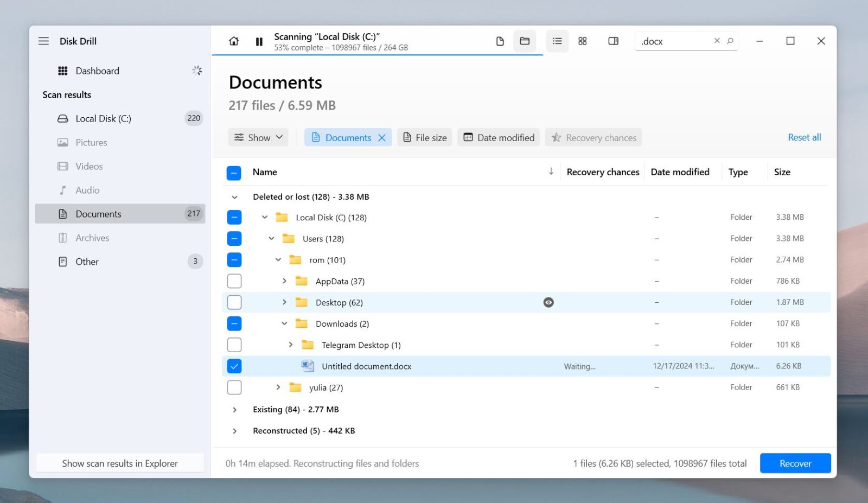868x503 pixels.
Task: Open the hamburger menu
Action: [43, 41]
